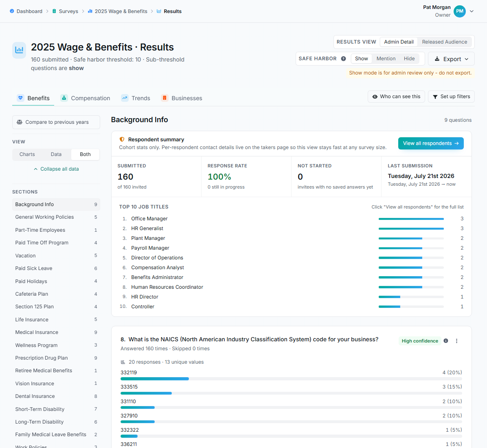Click View all respondents button

[431, 143]
